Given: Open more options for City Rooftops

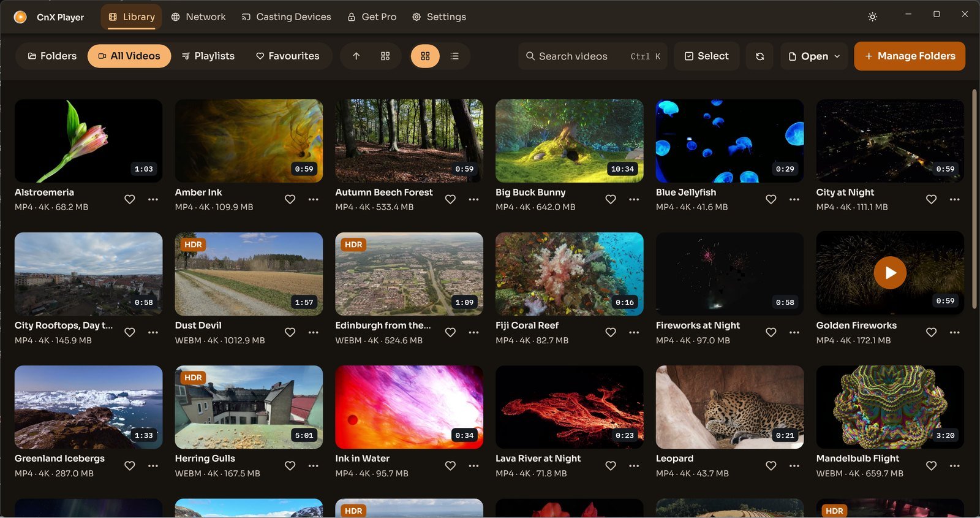Looking at the screenshot, I should tap(153, 332).
